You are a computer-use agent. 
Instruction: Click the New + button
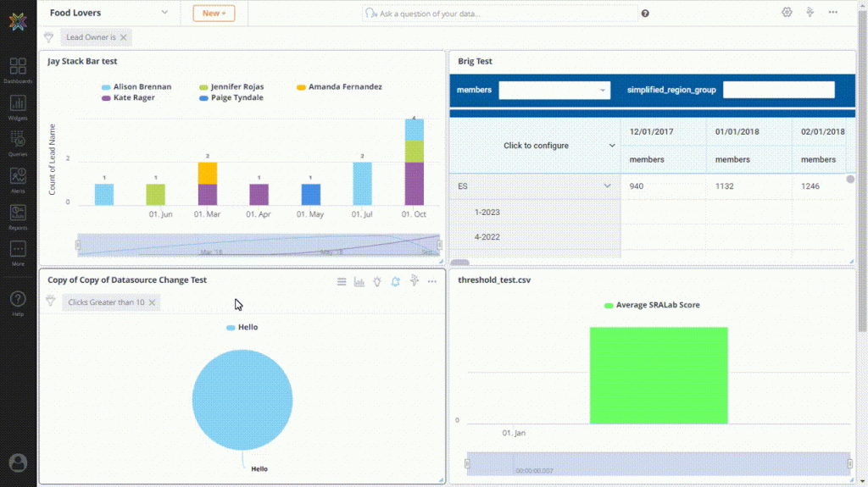point(214,14)
